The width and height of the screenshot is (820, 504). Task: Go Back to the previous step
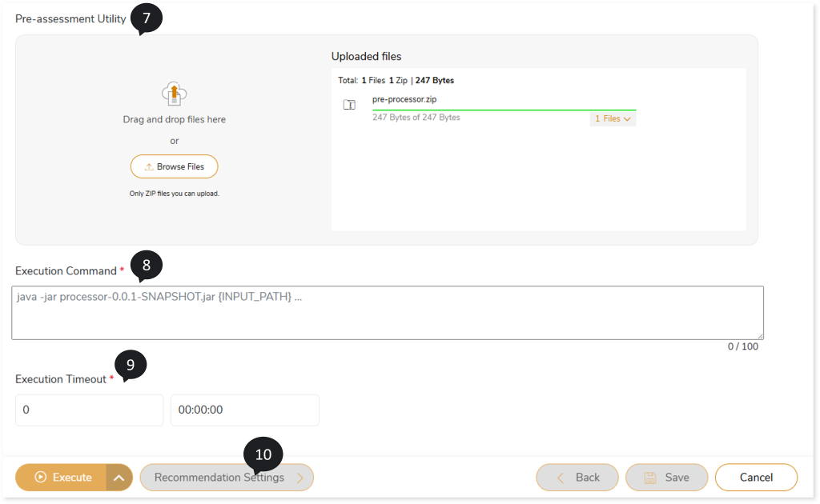click(x=577, y=478)
